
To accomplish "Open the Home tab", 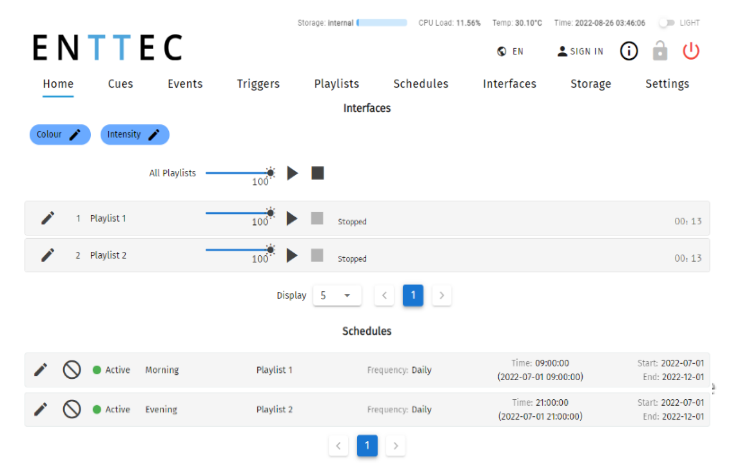I will click(58, 84).
